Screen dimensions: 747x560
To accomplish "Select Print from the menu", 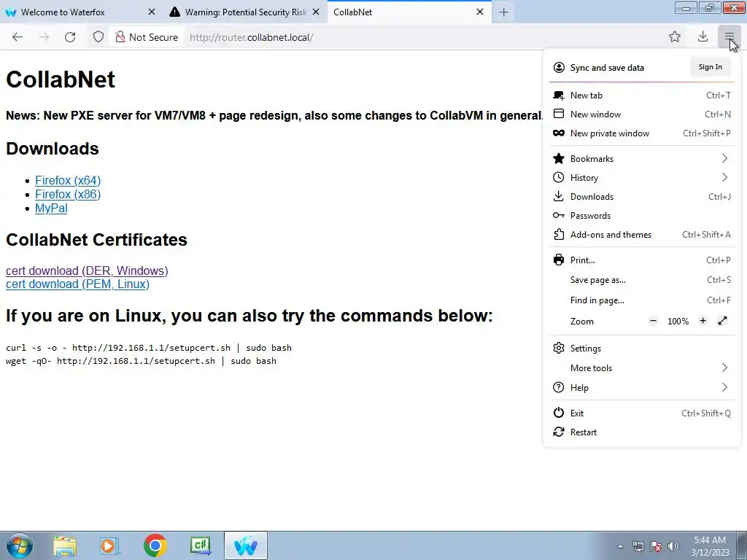I will 642,260.
